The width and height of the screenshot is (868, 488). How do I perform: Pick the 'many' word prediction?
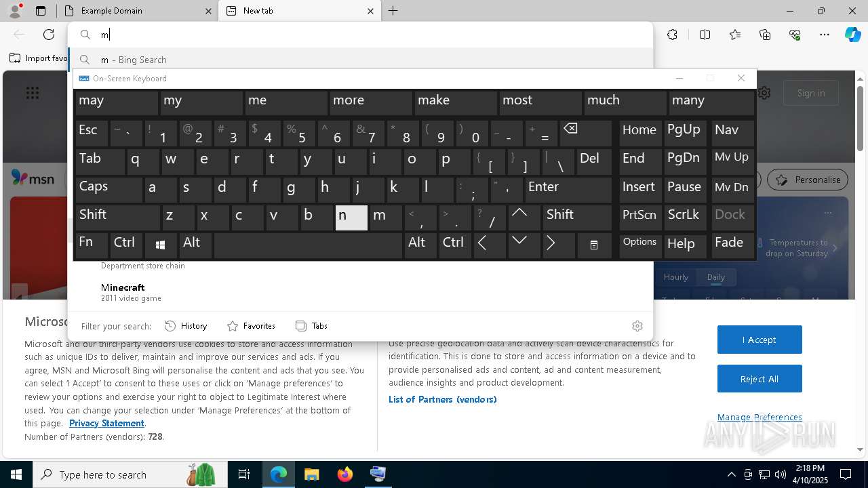(712, 102)
